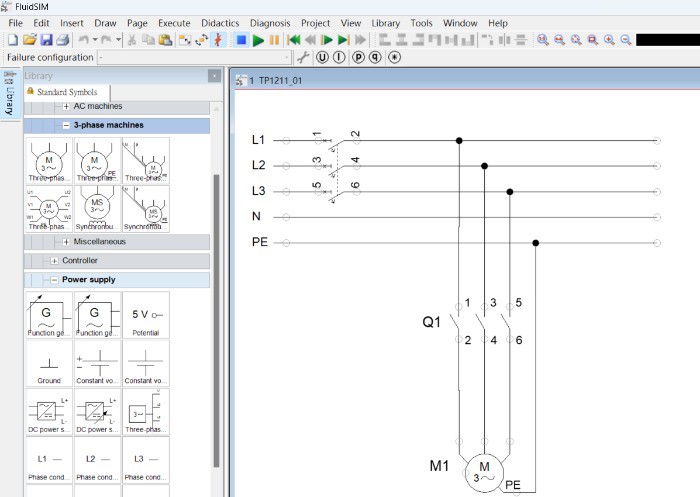
Task: Choose the Synchronous MS motor symbol
Action: click(x=97, y=209)
